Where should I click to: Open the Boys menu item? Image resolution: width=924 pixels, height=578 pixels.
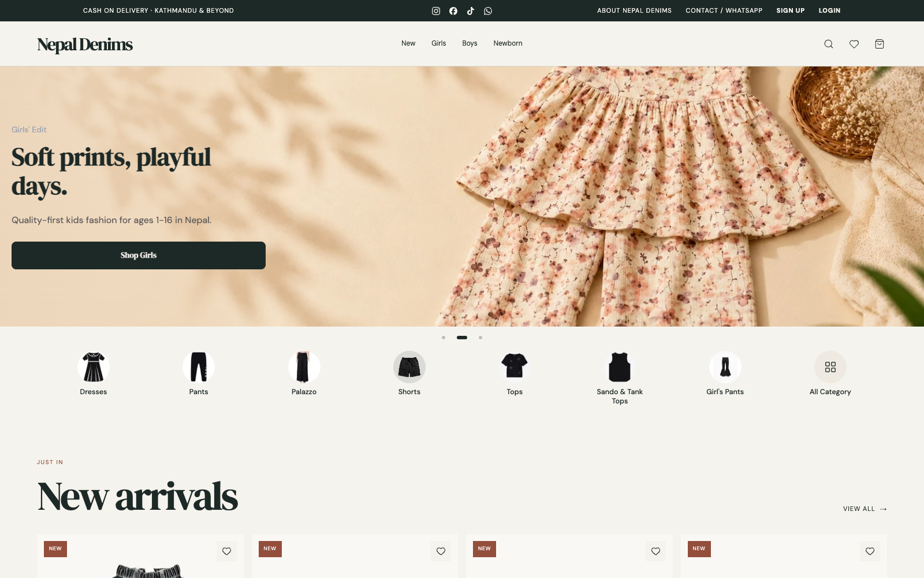click(x=470, y=43)
